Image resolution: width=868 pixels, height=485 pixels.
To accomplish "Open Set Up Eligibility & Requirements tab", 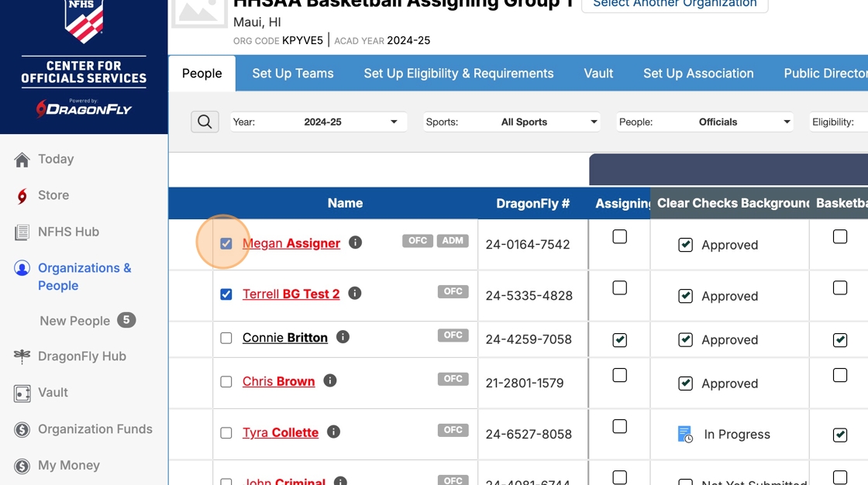I will click(458, 74).
